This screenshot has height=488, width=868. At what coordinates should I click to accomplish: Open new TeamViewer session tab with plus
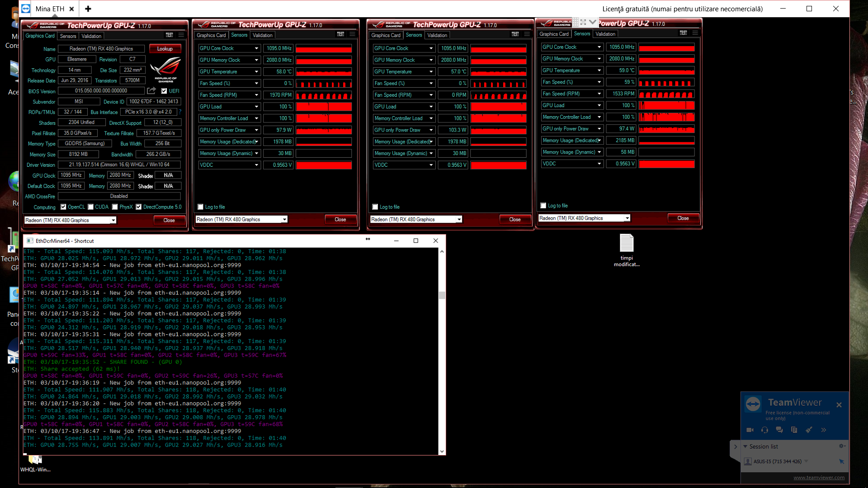tap(88, 9)
